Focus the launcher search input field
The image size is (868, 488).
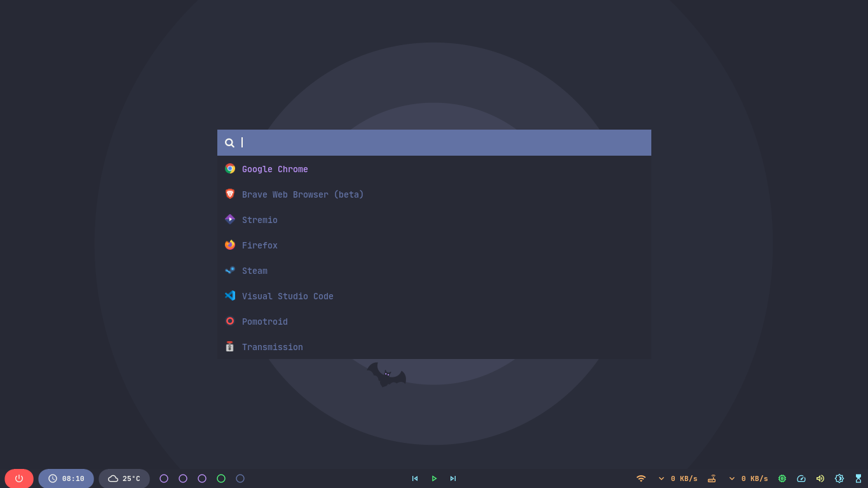434,142
